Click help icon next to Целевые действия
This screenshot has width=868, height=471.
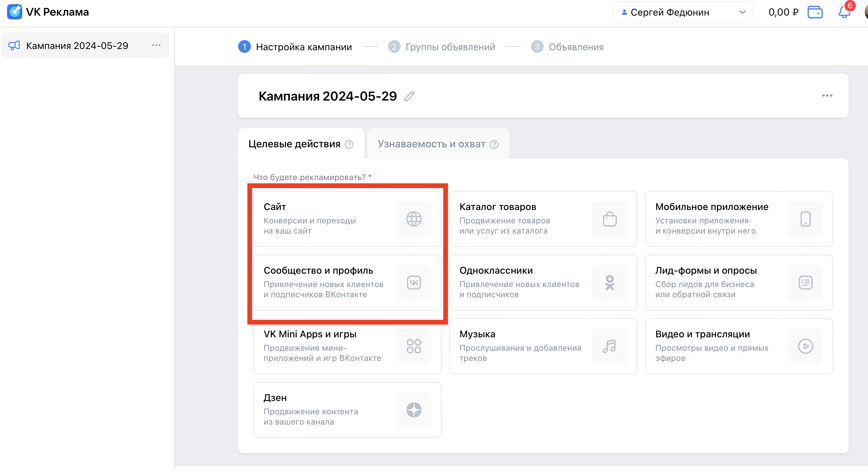pos(349,144)
